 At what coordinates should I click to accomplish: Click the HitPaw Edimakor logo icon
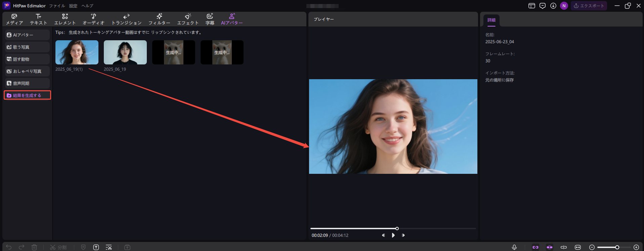pos(6,5)
